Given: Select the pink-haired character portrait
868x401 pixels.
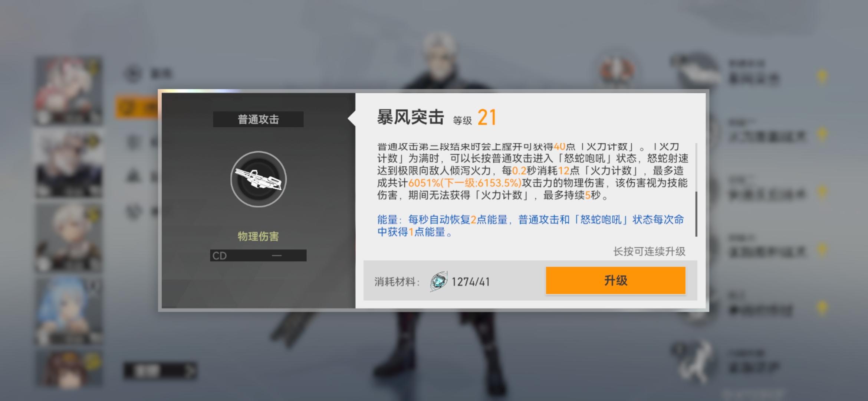Looking at the screenshot, I should tap(69, 90).
